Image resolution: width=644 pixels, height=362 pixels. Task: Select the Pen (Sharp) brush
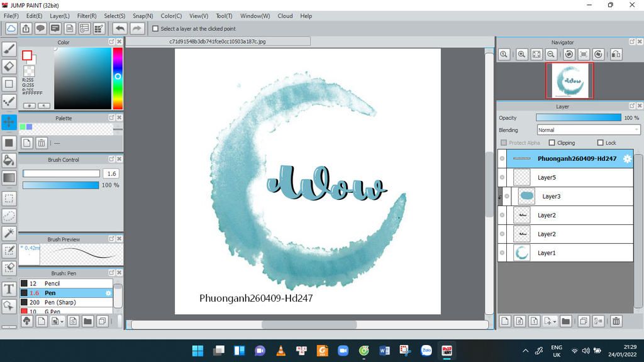point(66,302)
